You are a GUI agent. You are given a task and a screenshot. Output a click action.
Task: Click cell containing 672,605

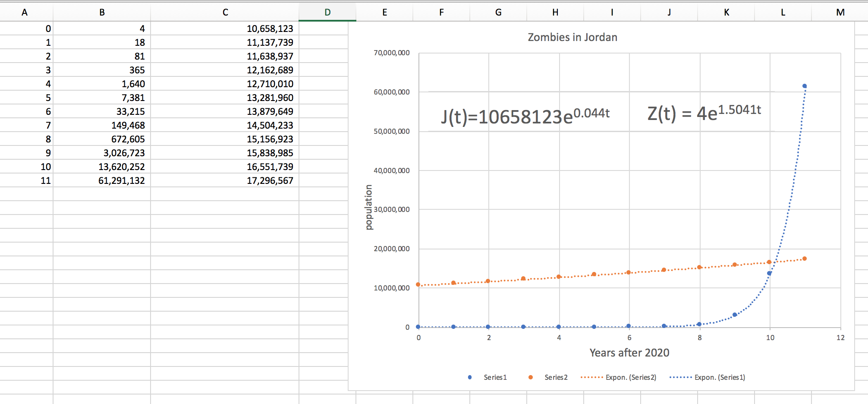pos(102,139)
